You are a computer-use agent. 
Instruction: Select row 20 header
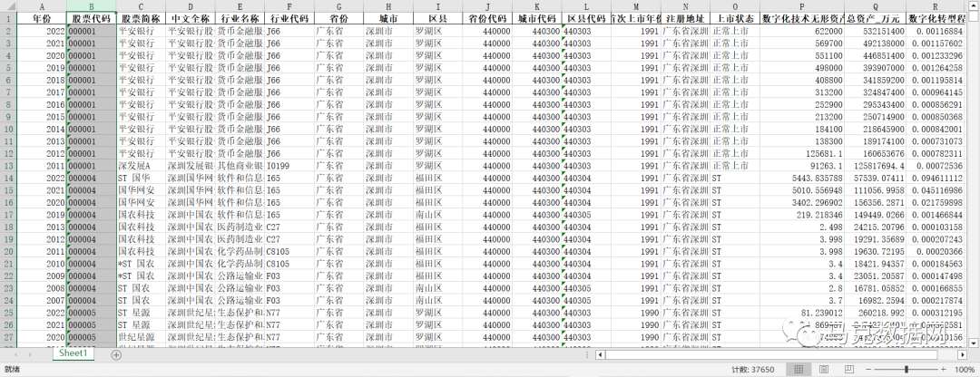7,252
